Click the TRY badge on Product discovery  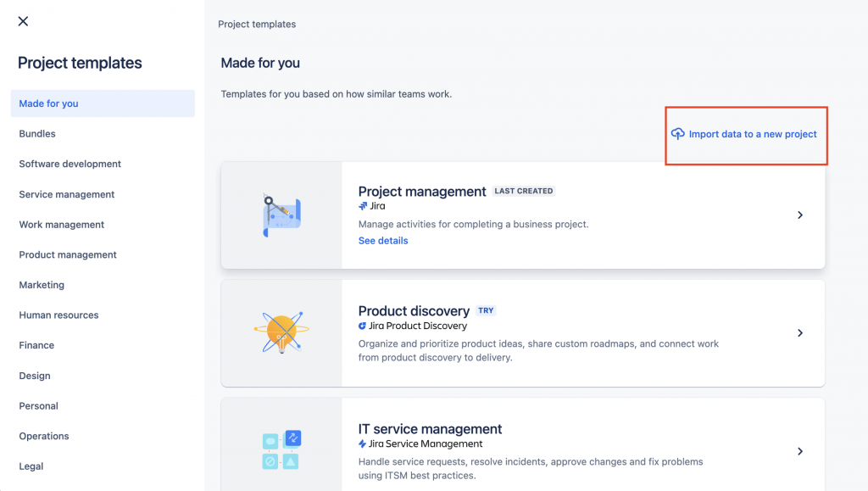[486, 310]
